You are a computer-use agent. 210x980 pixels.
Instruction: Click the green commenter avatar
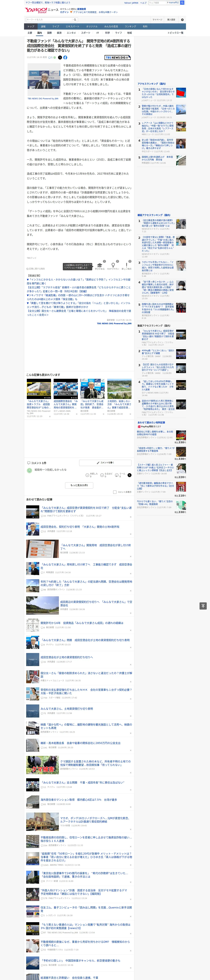(x=29, y=471)
